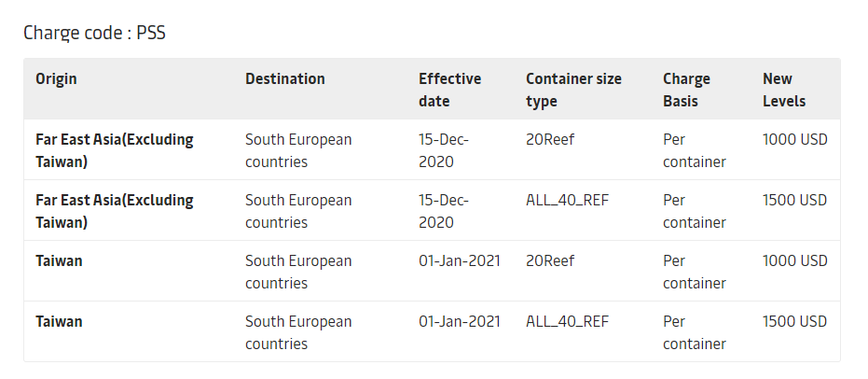The width and height of the screenshot is (868, 379).
Task: Select the Charge Basis column header
Action: (686, 90)
